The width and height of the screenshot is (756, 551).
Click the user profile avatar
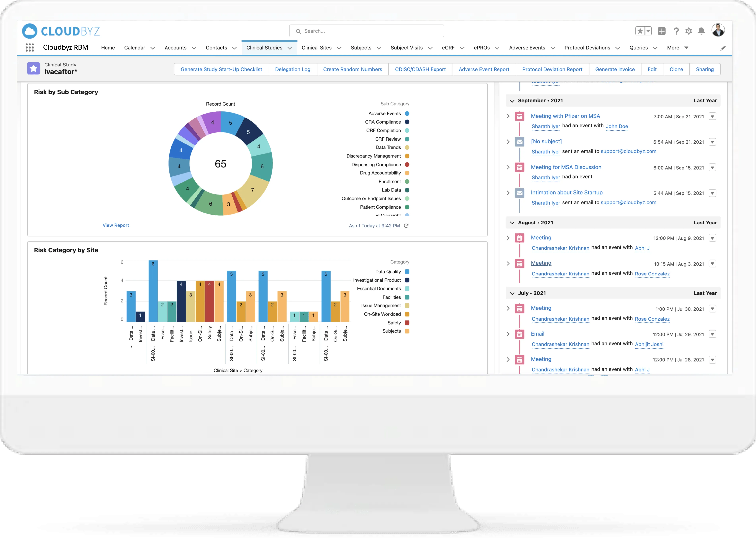pyautogui.click(x=718, y=30)
